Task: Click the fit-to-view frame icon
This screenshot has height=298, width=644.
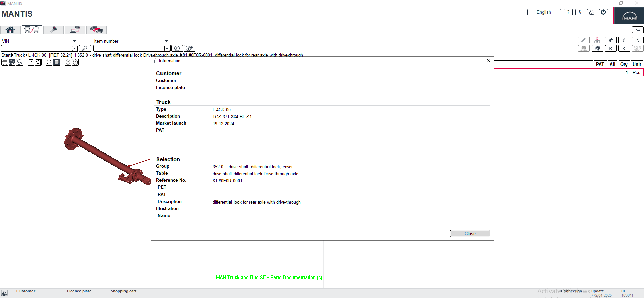Action: pos(31,62)
